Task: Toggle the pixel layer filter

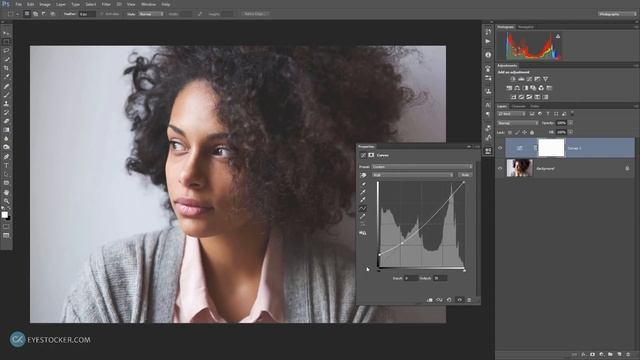Action: coord(532,114)
